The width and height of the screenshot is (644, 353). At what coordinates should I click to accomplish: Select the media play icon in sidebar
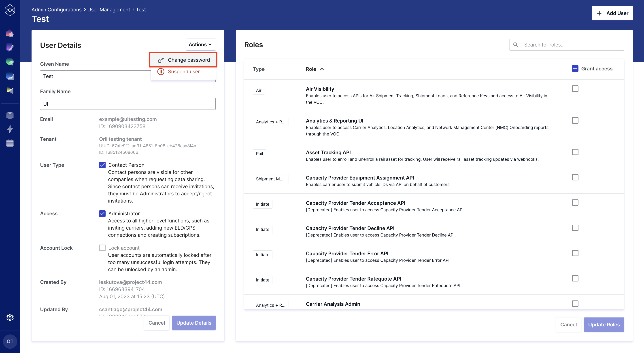point(10,91)
